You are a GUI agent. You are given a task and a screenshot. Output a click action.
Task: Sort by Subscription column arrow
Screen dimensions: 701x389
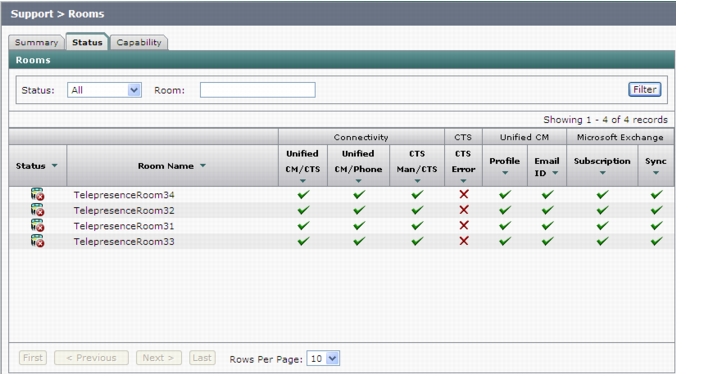point(602,173)
